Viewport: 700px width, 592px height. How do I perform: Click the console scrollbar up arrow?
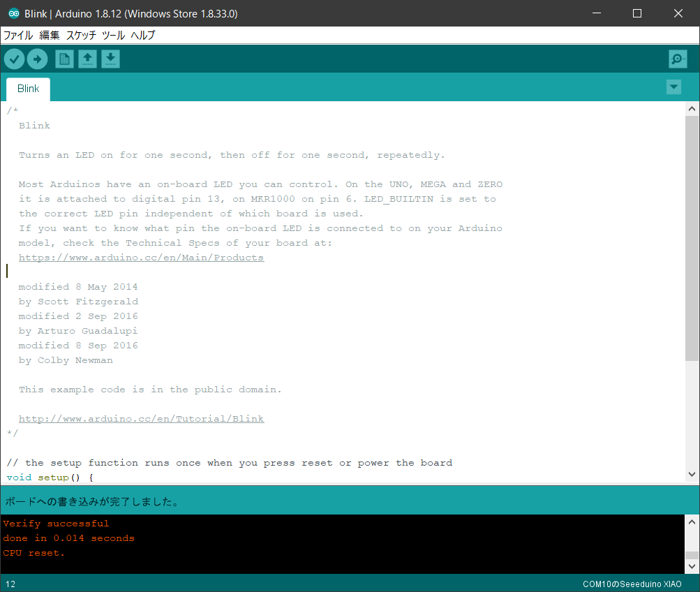[692, 521]
